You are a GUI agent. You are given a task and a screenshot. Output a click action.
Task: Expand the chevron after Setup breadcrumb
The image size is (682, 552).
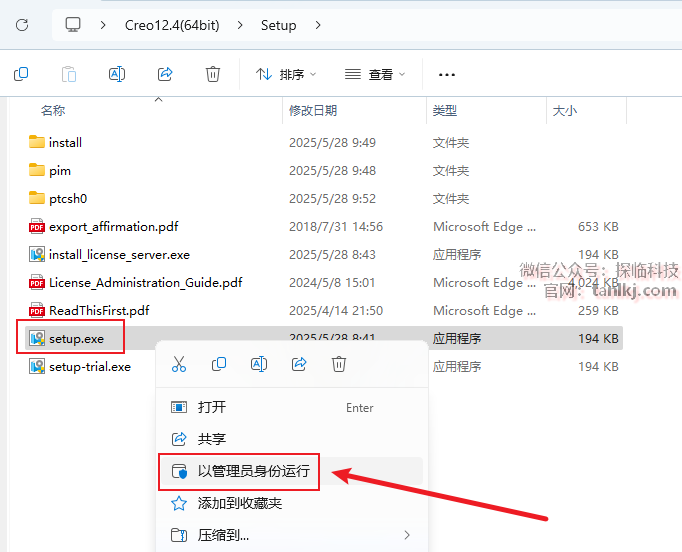pos(318,25)
